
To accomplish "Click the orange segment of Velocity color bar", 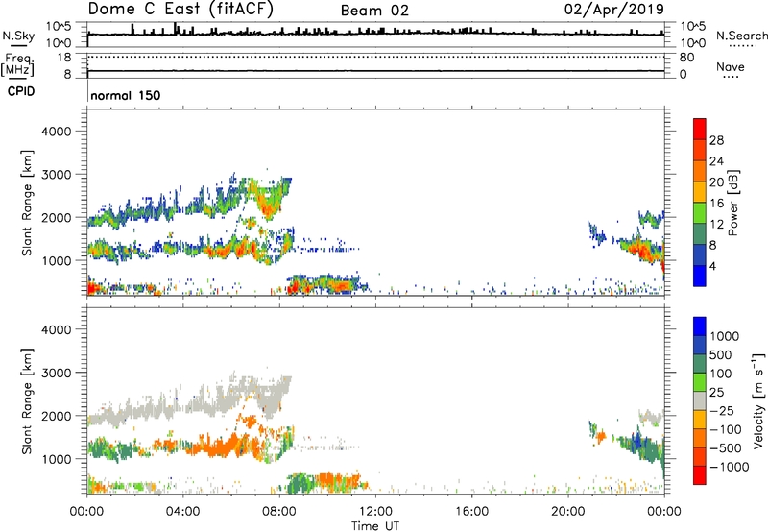I will click(x=700, y=438).
